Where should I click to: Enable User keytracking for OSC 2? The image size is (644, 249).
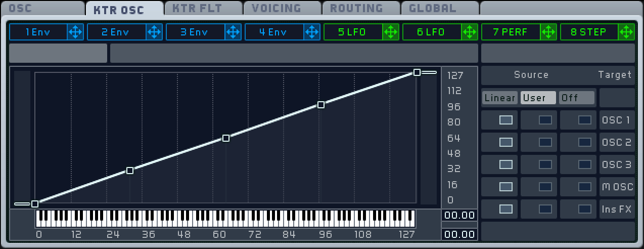tap(545, 142)
